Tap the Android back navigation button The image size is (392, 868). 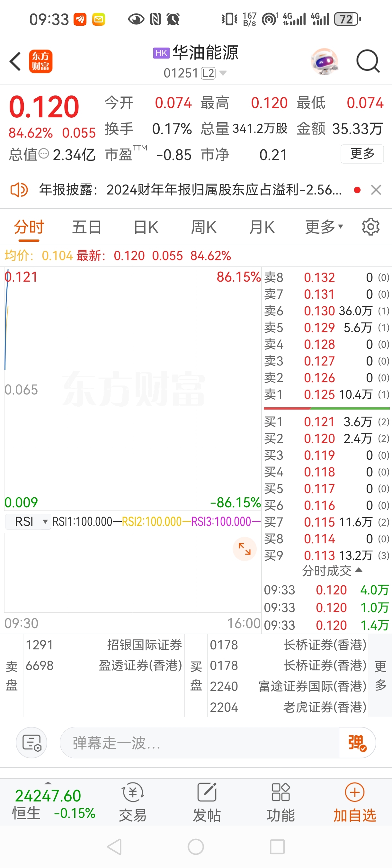[x=114, y=847]
